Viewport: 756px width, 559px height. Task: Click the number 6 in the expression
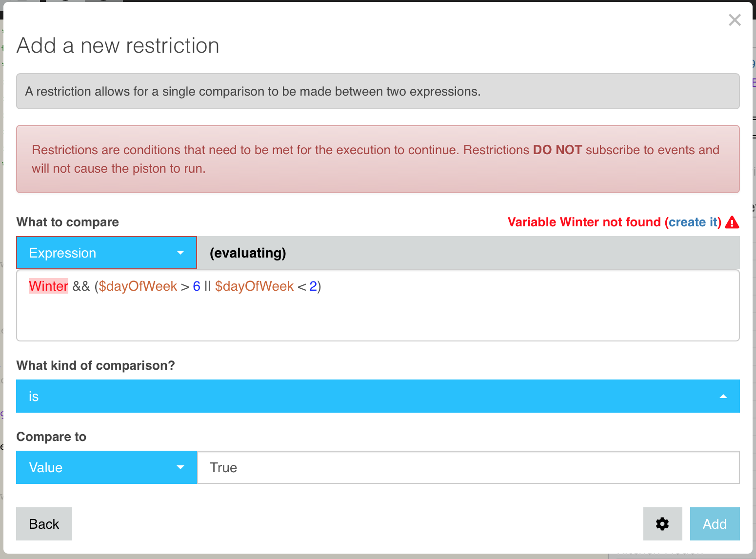pos(197,286)
